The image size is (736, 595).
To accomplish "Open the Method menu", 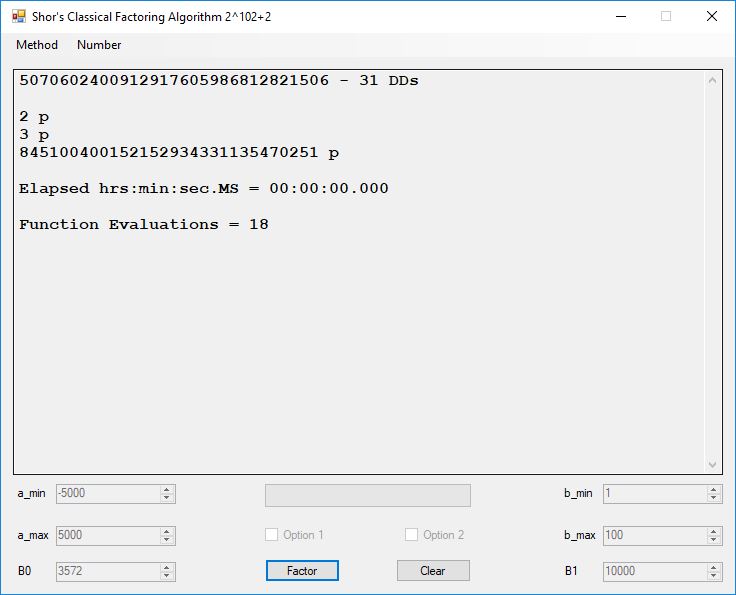I will (x=37, y=45).
